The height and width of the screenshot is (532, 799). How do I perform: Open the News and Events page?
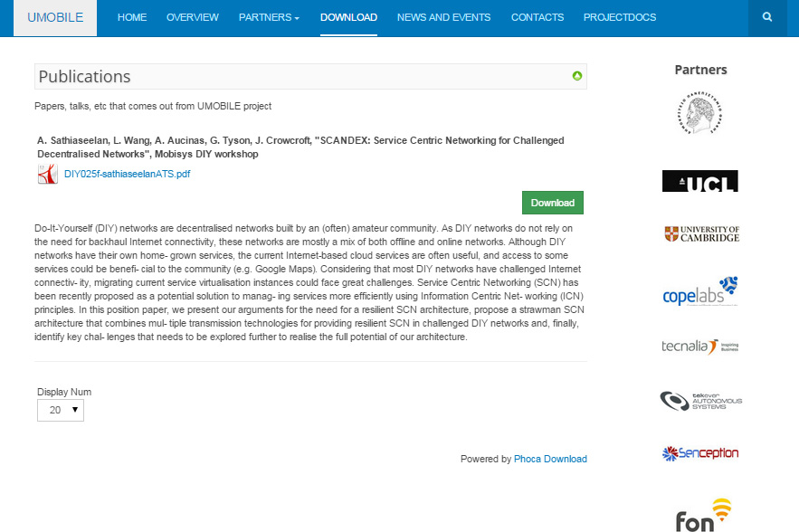pyautogui.click(x=443, y=17)
